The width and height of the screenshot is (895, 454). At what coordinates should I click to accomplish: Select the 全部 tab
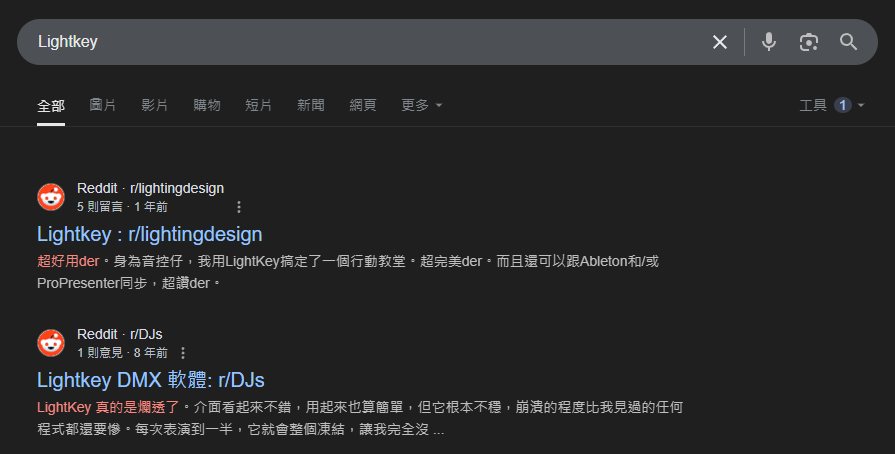pos(51,106)
